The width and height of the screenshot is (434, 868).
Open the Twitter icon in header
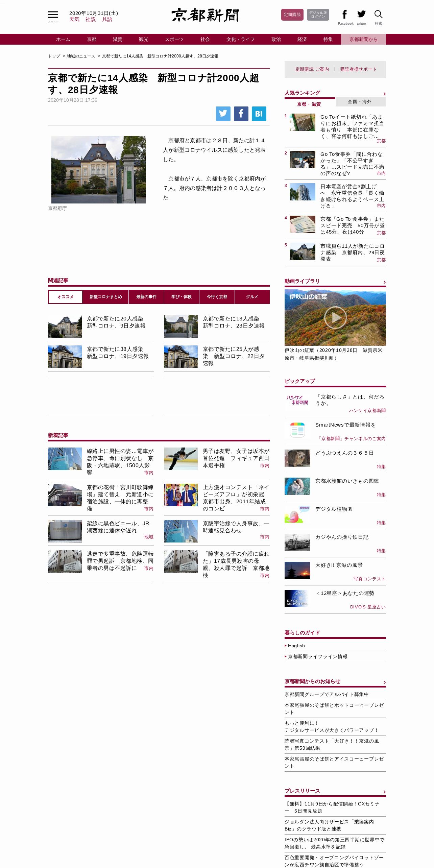pyautogui.click(x=361, y=14)
